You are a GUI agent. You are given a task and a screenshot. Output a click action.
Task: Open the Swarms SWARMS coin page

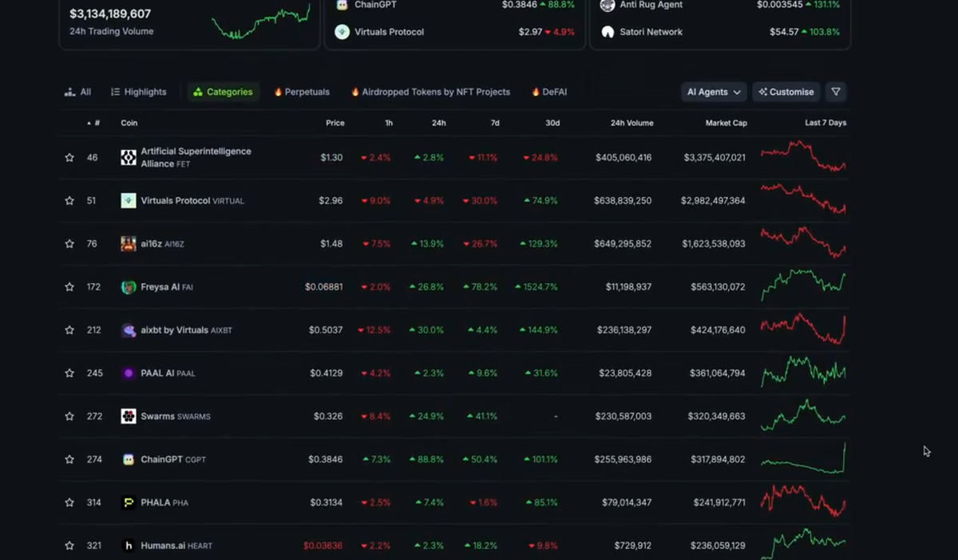[176, 416]
